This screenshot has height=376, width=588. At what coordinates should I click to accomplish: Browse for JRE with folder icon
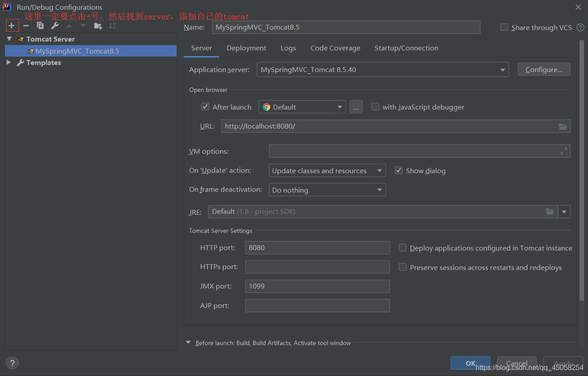[x=550, y=212]
